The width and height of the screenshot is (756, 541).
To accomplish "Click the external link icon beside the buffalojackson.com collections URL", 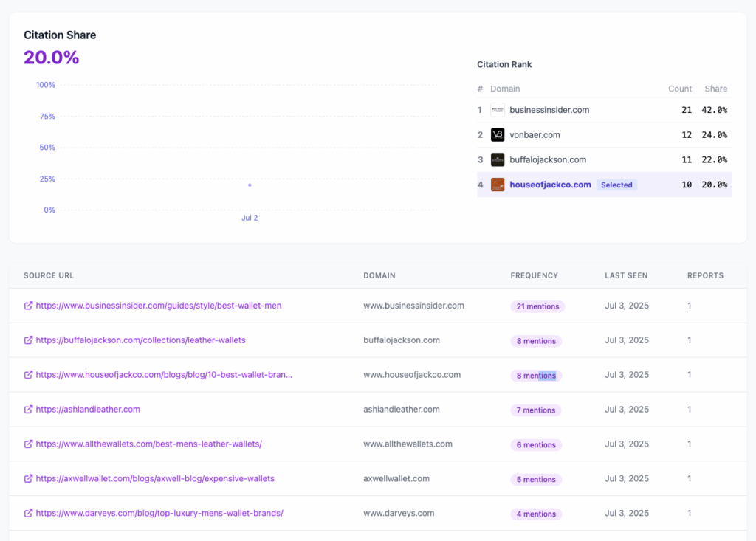I will tap(29, 340).
